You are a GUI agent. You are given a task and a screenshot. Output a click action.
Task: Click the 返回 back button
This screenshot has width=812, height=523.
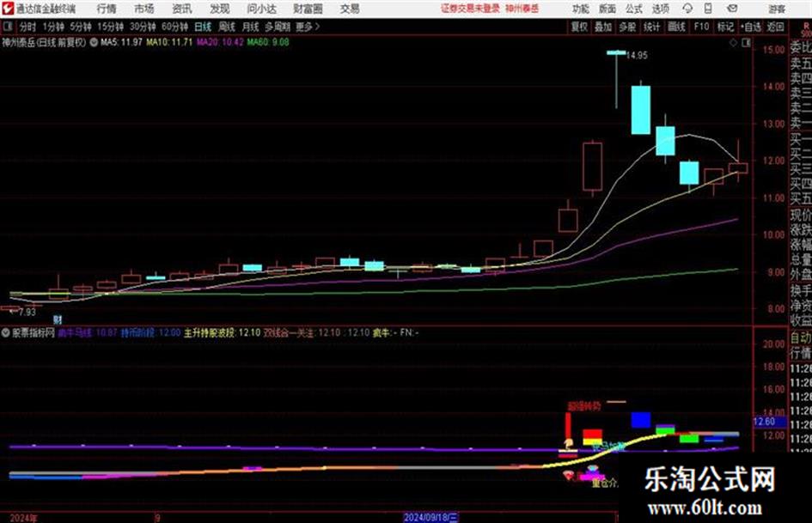775,27
